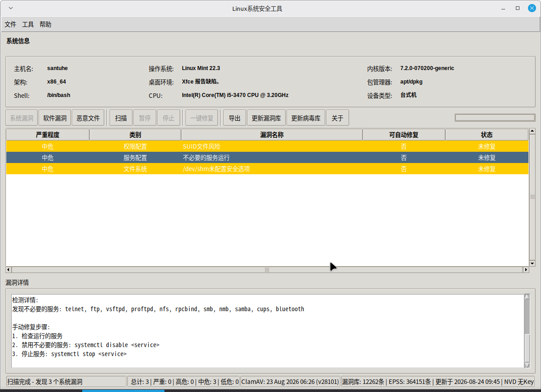This screenshot has width=541, height=392.
Task: Open the 帮助 menu
Action: pos(45,24)
